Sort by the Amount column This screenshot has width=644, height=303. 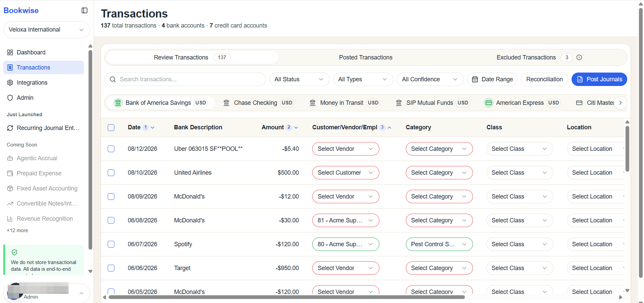tap(280, 127)
